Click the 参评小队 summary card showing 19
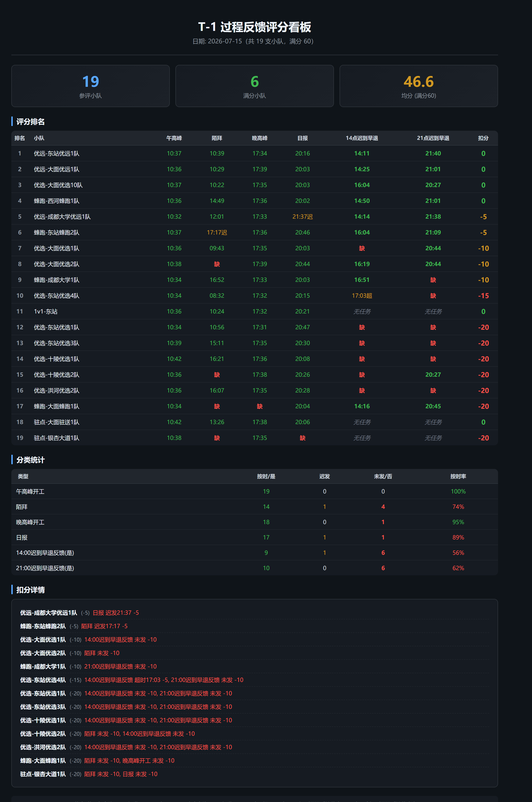The height and width of the screenshot is (802, 532). click(90, 86)
